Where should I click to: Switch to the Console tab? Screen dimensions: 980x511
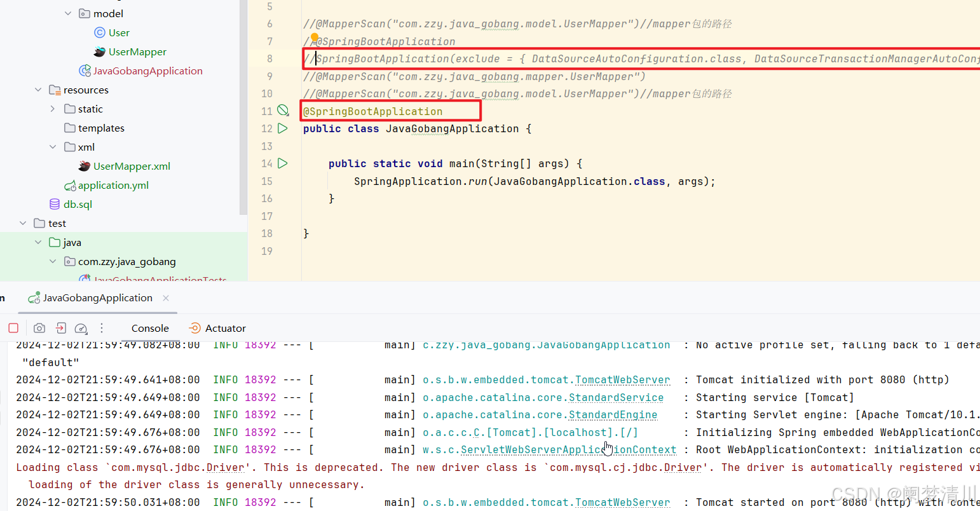click(x=149, y=328)
